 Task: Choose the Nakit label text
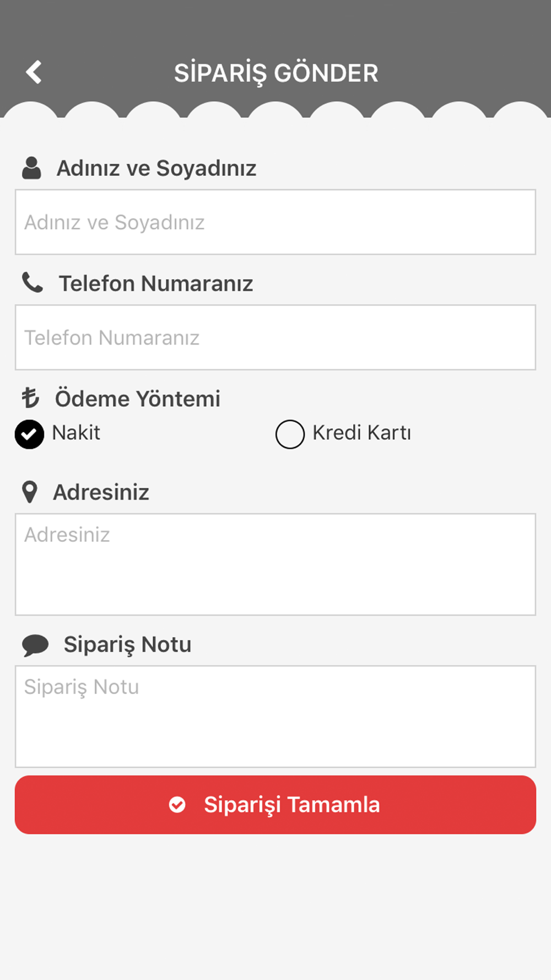point(76,433)
